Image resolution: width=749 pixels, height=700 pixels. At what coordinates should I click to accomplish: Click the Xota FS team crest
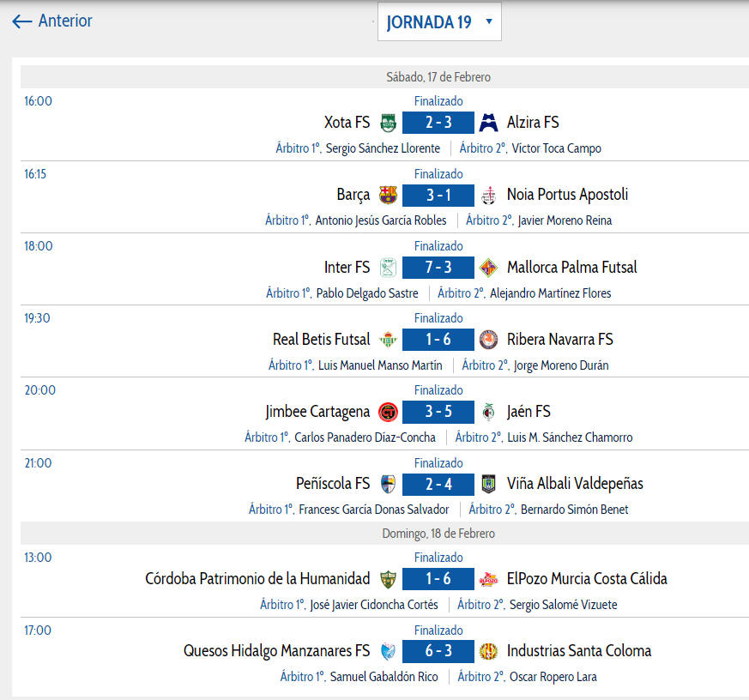(388, 123)
